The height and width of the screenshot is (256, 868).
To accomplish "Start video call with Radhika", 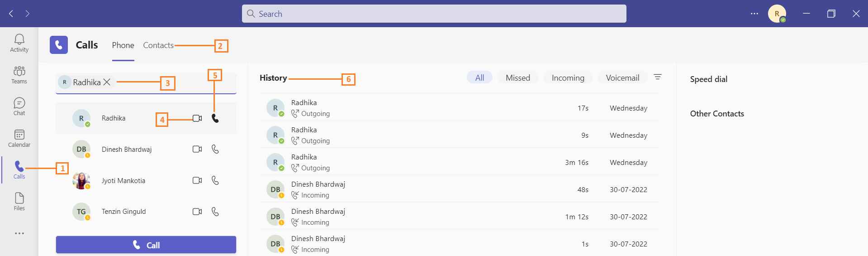I will tap(197, 118).
